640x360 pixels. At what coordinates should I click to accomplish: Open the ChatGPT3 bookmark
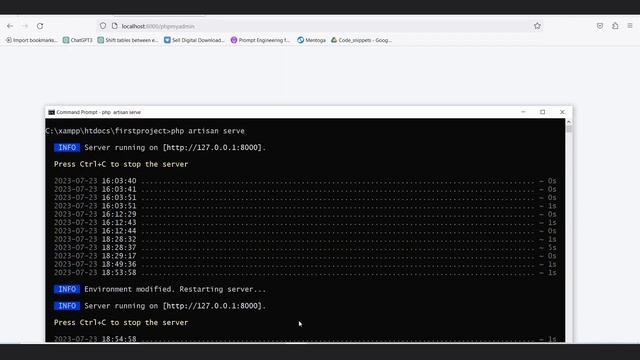(x=78, y=40)
